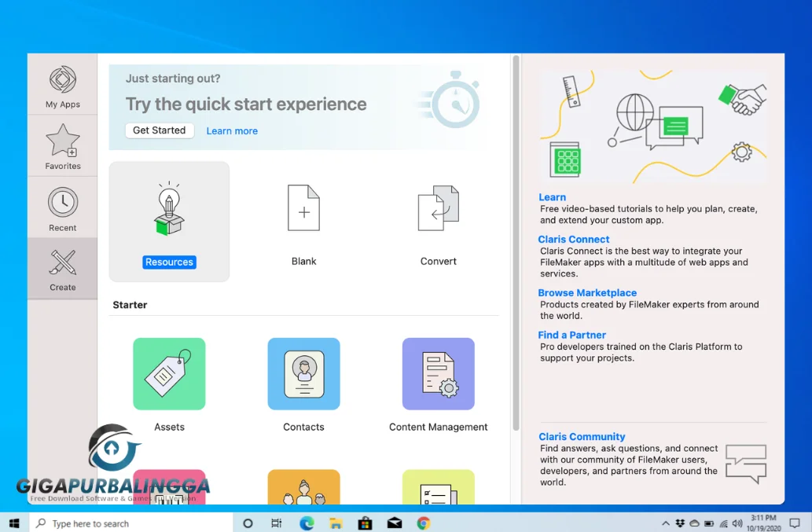Click the Claris Community speech bubbles icon
The width and height of the screenshot is (812, 532).
(x=746, y=464)
